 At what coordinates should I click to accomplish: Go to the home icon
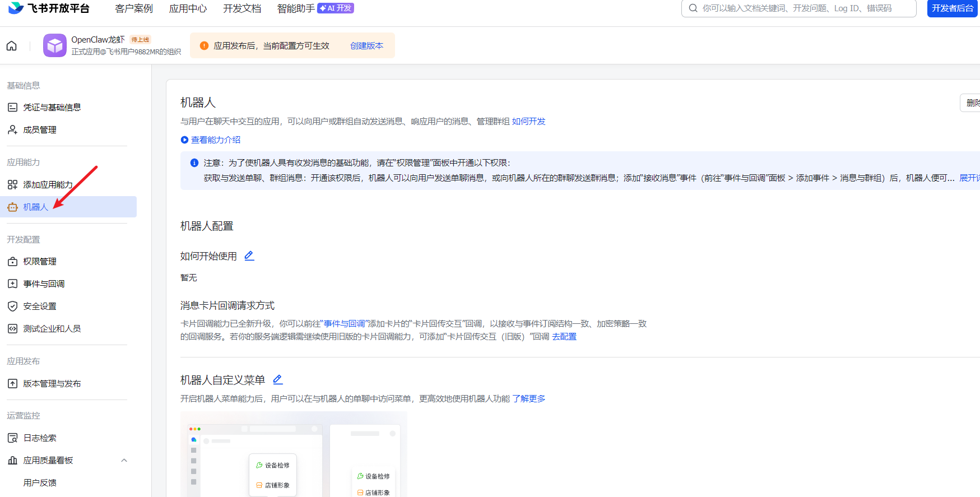(x=12, y=46)
